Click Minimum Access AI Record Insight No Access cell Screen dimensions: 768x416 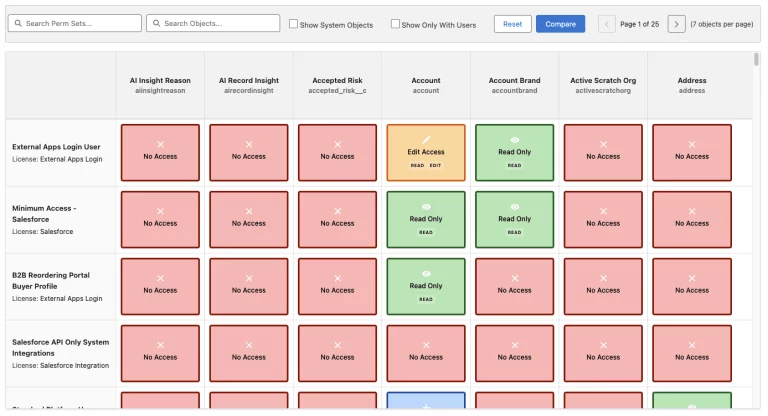pos(249,220)
